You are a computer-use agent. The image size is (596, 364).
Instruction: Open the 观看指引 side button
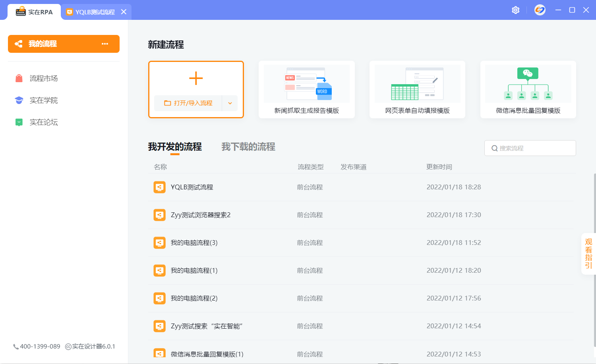pos(588,254)
